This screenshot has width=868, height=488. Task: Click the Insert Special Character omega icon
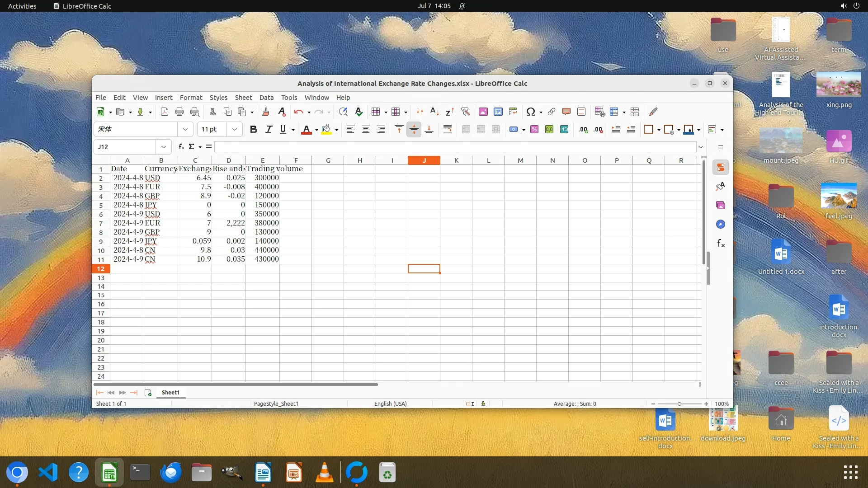click(x=531, y=112)
